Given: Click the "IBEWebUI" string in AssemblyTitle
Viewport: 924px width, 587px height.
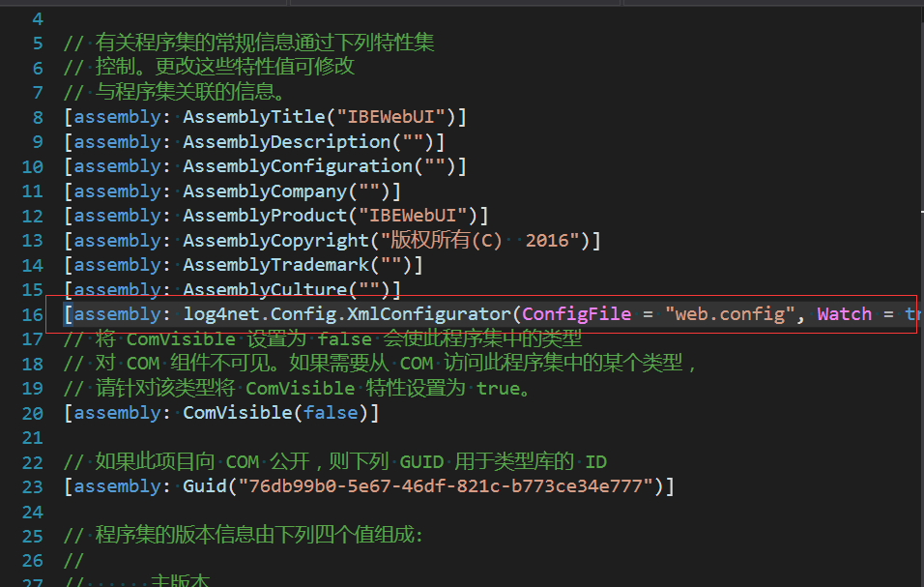Looking at the screenshot, I should point(391,117).
